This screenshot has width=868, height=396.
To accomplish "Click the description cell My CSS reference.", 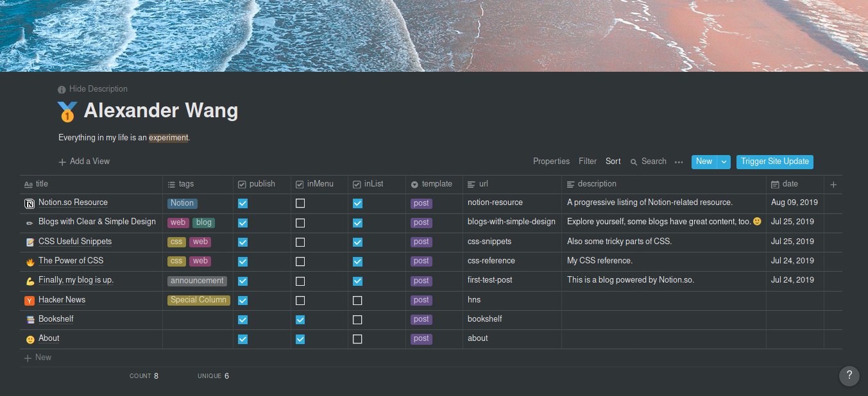I will (x=600, y=261).
